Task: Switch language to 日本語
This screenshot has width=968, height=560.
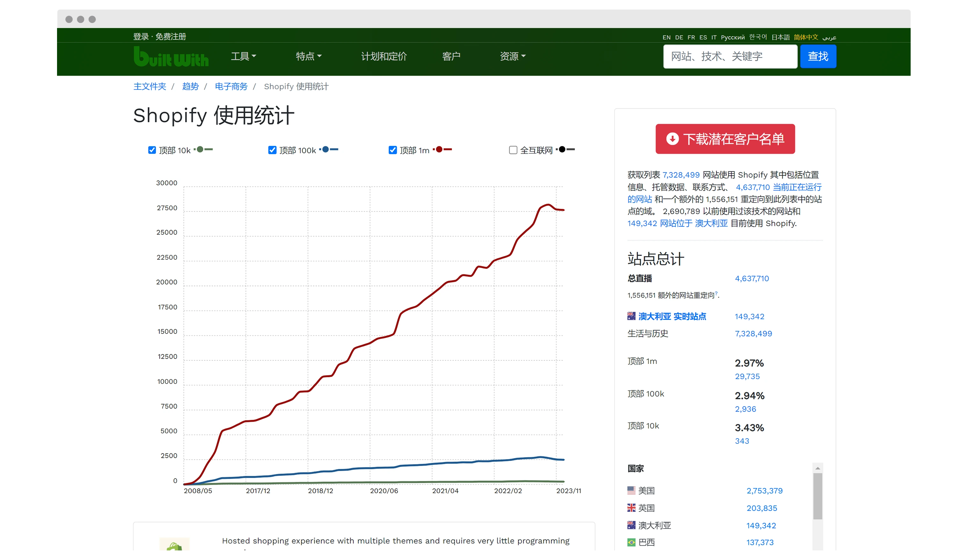Action: [x=781, y=37]
